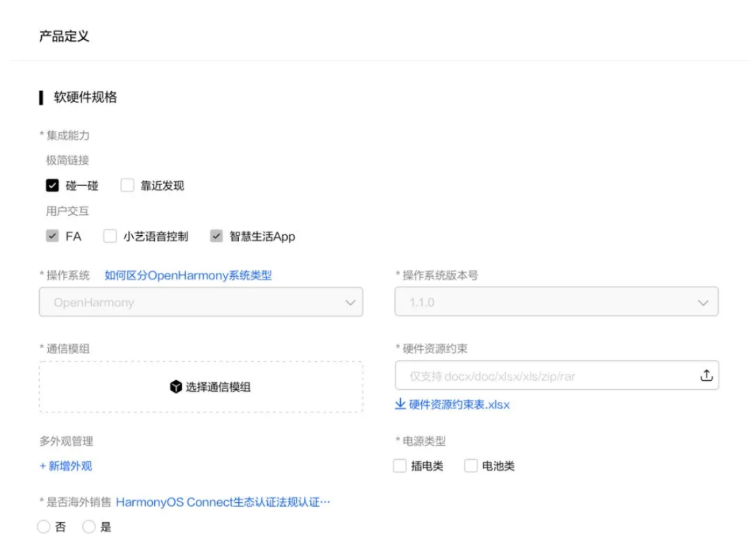Viewport: 756px width, 560px height.
Task: Uncheck the 碰一碰 checkbox
Action: click(x=51, y=185)
